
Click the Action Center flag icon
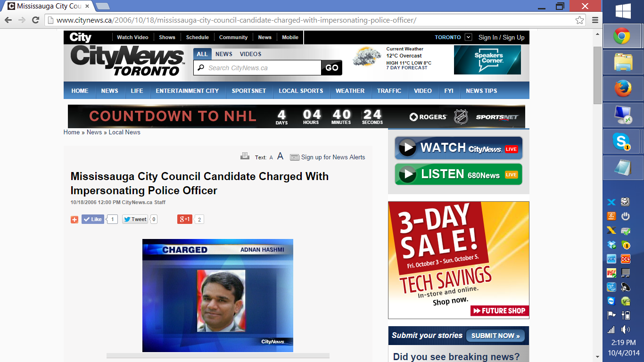pyautogui.click(x=611, y=315)
